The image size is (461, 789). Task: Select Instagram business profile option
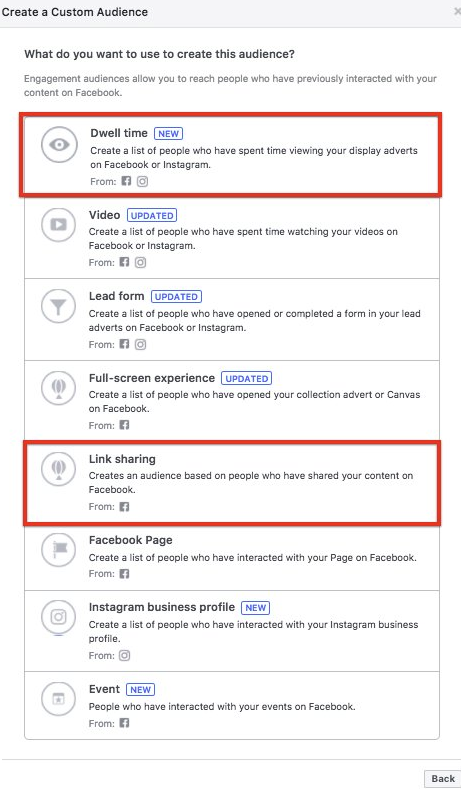point(232,631)
